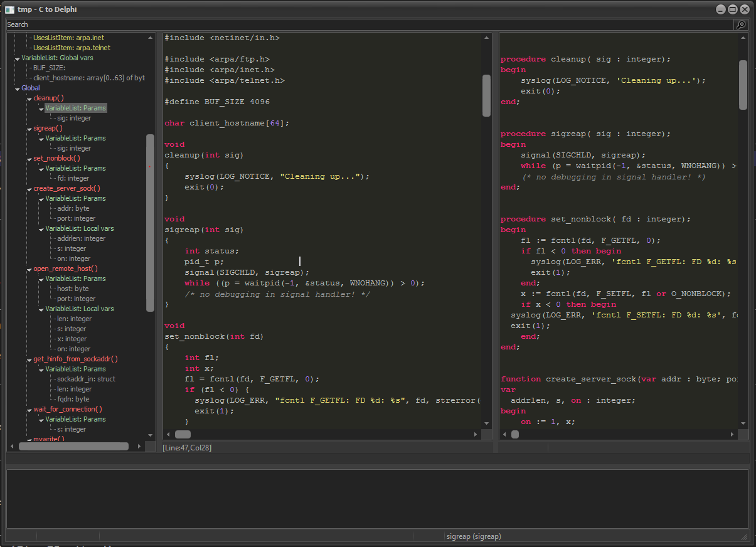Select VariableList: Local vars under open_remote_host()
The height and width of the screenshot is (547, 756).
tap(80, 309)
